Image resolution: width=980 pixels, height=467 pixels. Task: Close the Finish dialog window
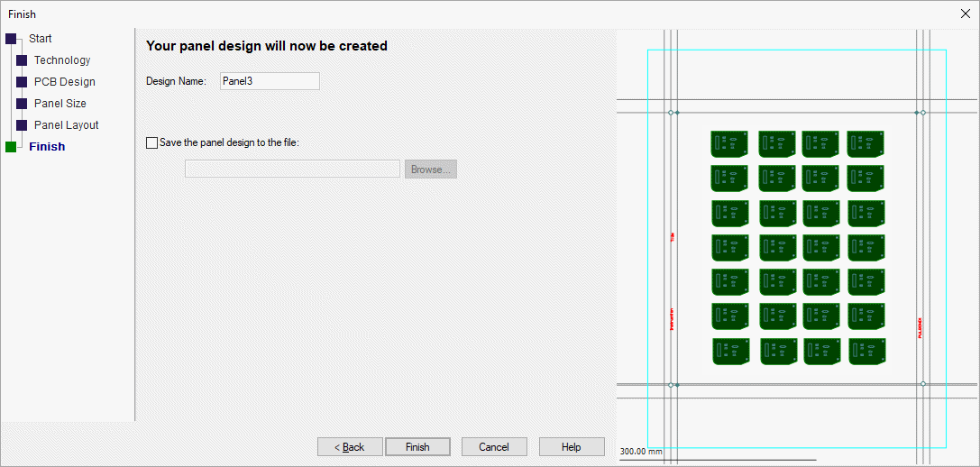(x=966, y=14)
